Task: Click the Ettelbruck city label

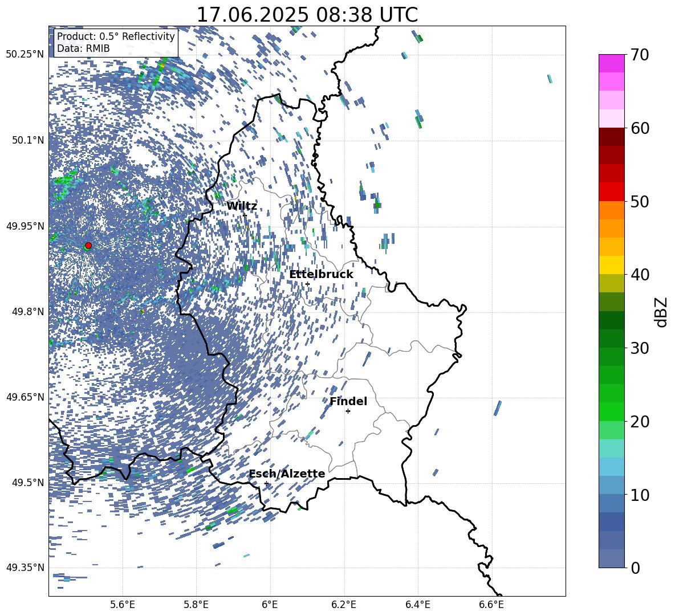Action: [x=321, y=275]
